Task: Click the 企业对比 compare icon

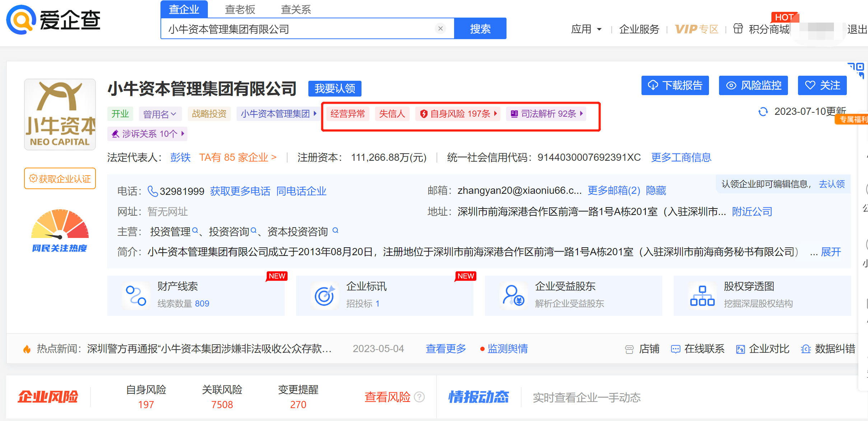Action: [x=740, y=349]
